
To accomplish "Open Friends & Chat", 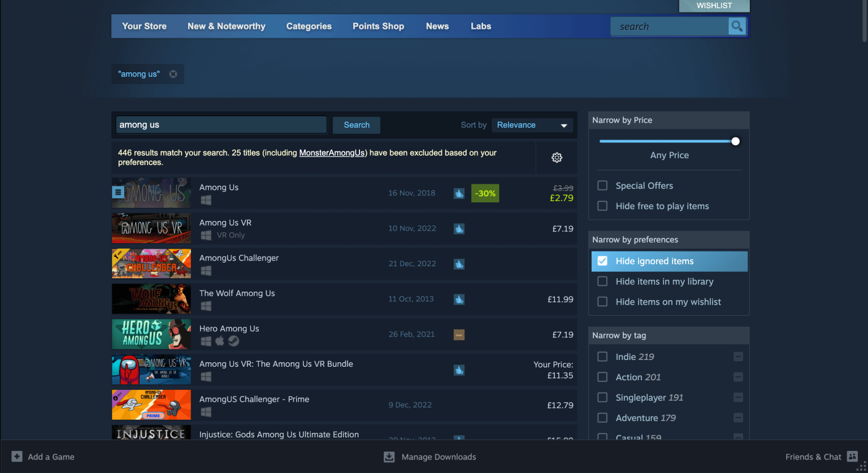I will click(x=822, y=457).
